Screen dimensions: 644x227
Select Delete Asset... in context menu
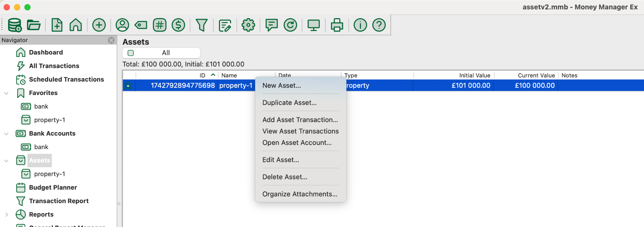(284, 177)
